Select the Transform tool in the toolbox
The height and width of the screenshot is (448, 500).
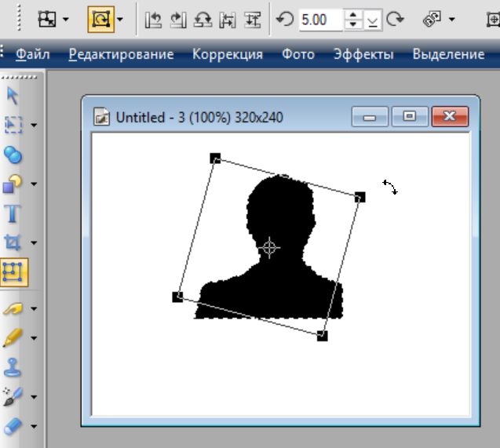13,272
